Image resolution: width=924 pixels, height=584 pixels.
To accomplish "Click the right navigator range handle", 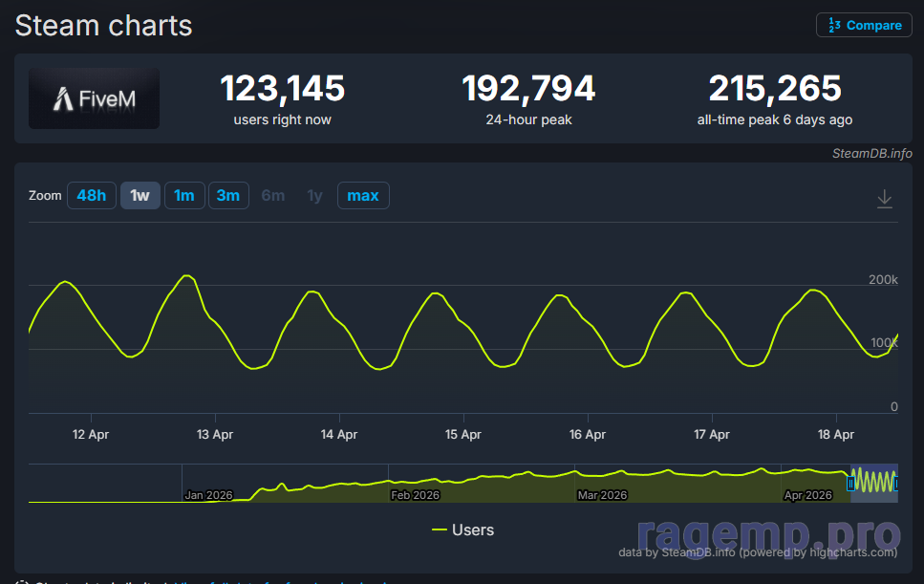I will coord(896,483).
